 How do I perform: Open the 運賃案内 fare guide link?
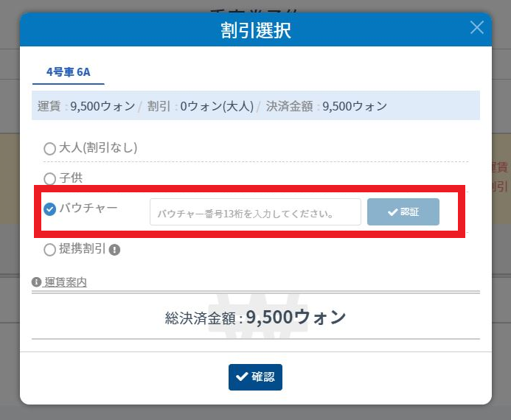pos(65,282)
